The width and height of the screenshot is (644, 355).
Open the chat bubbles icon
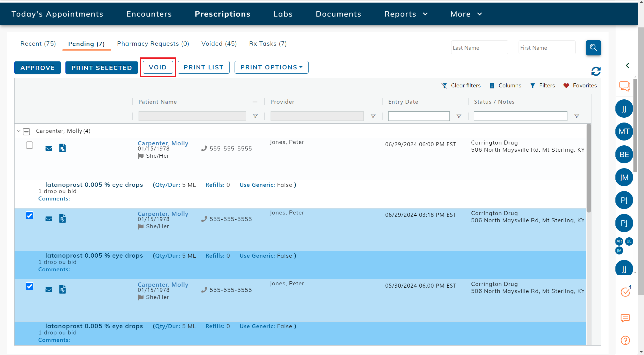click(625, 86)
